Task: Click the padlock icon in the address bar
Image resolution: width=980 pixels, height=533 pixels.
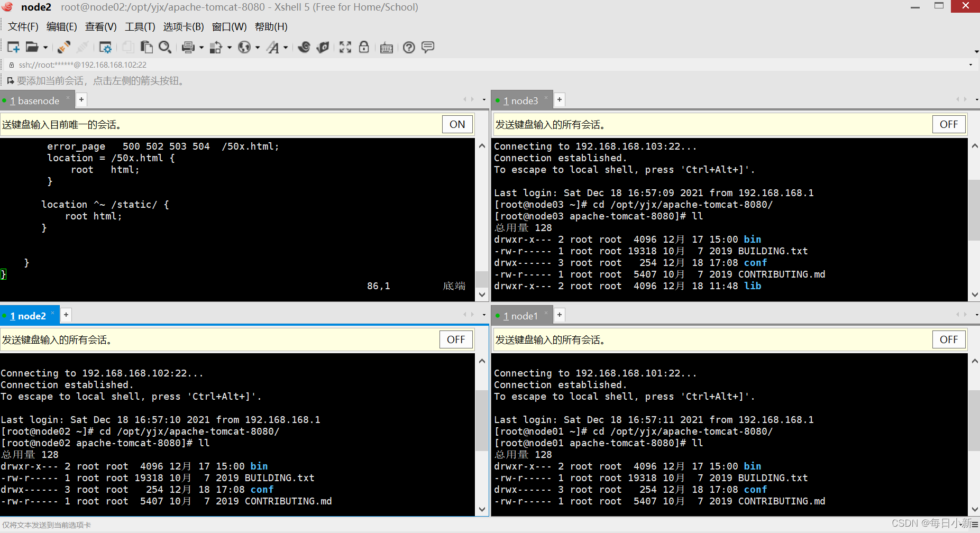Action: click(12, 65)
